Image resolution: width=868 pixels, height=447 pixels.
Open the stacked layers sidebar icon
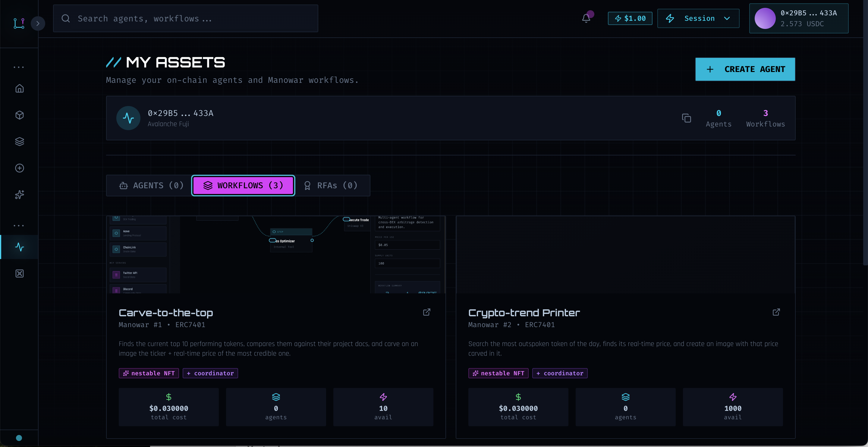point(20,142)
